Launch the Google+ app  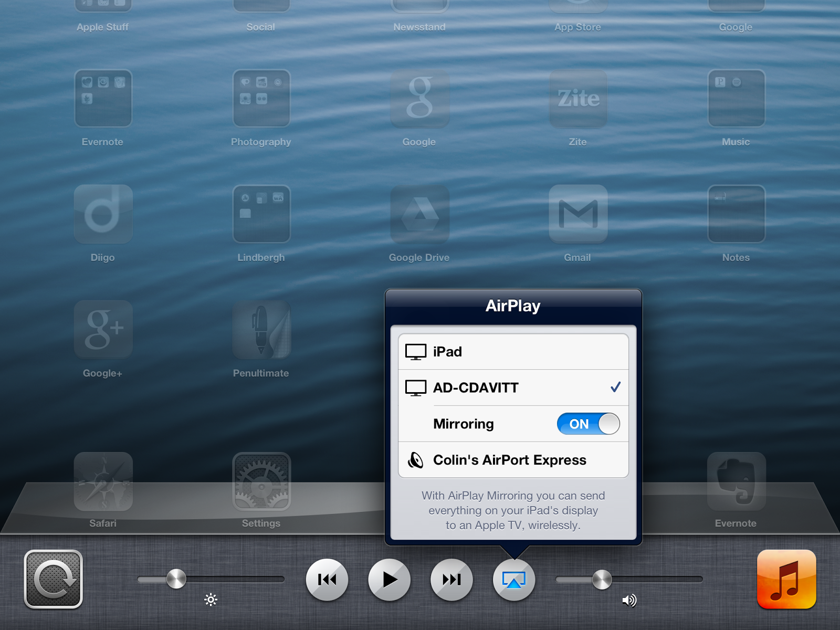(103, 329)
